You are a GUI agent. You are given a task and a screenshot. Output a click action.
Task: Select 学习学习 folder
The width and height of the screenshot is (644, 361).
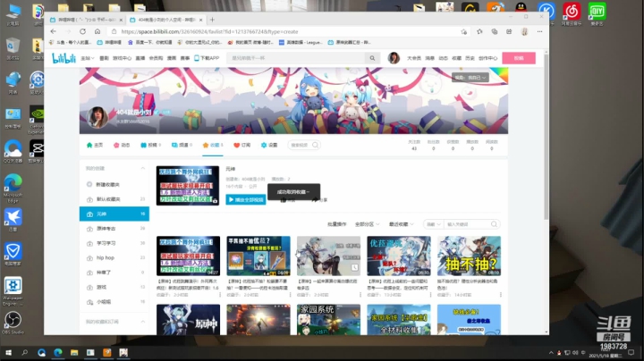tap(114, 243)
